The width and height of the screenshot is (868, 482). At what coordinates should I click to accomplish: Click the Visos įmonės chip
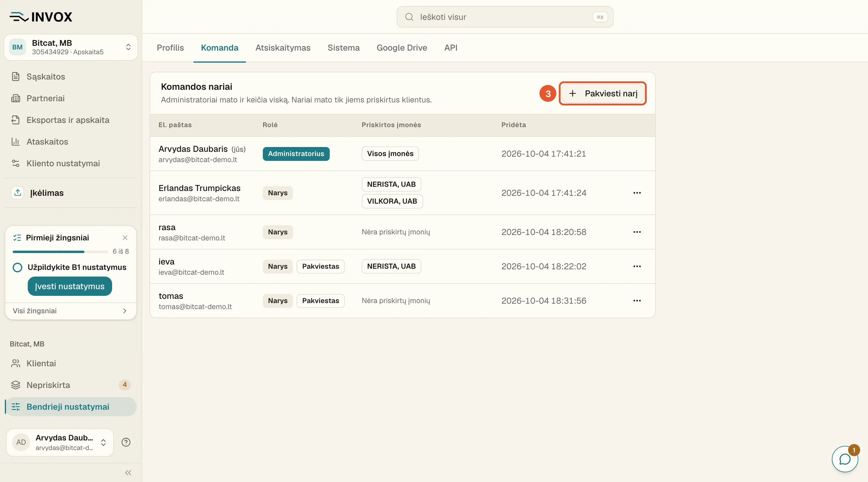pyautogui.click(x=390, y=154)
